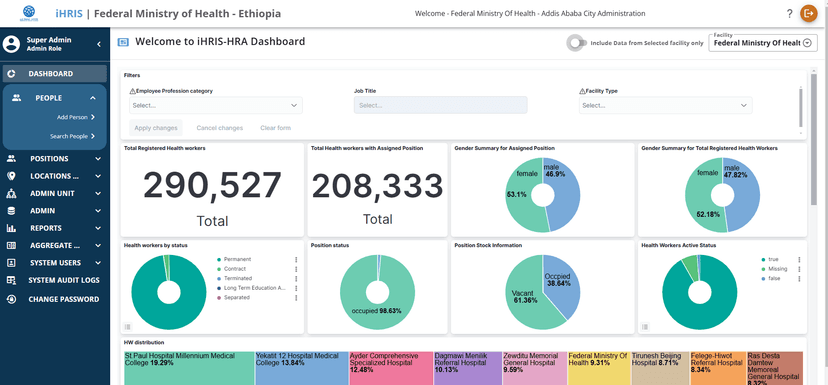
Task: Open options menu for Permanent legend
Action: coord(296,259)
